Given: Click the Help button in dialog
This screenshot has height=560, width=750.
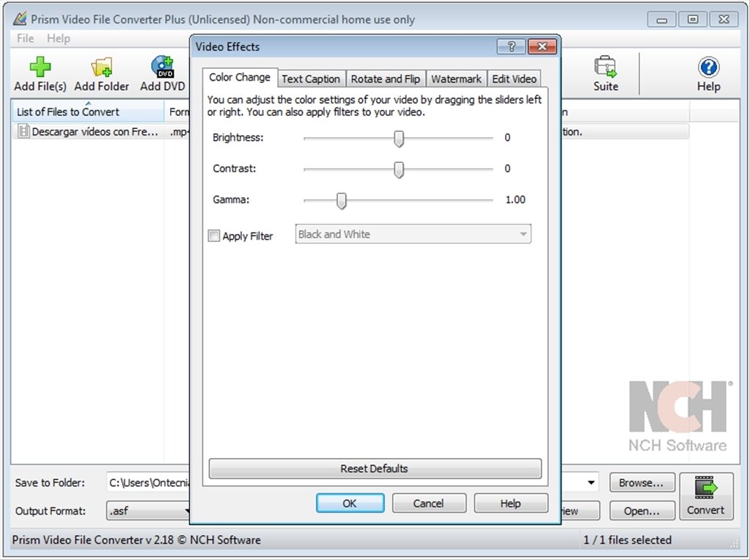Looking at the screenshot, I should 510,503.
